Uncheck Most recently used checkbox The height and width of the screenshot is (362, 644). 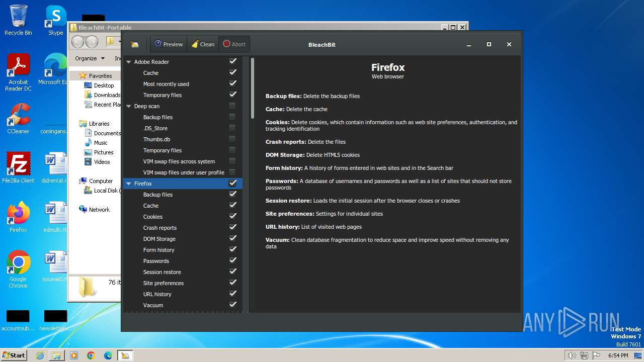[x=232, y=83]
